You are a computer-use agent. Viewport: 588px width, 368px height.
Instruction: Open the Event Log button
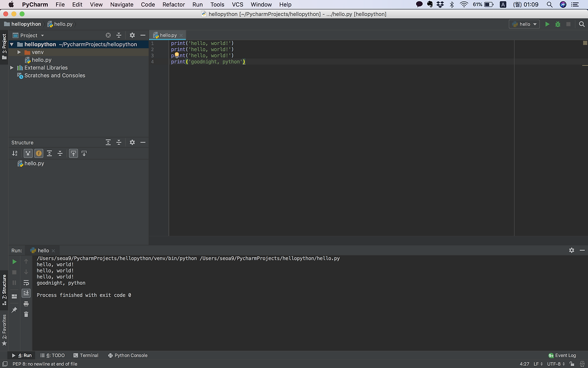coord(562,356)
